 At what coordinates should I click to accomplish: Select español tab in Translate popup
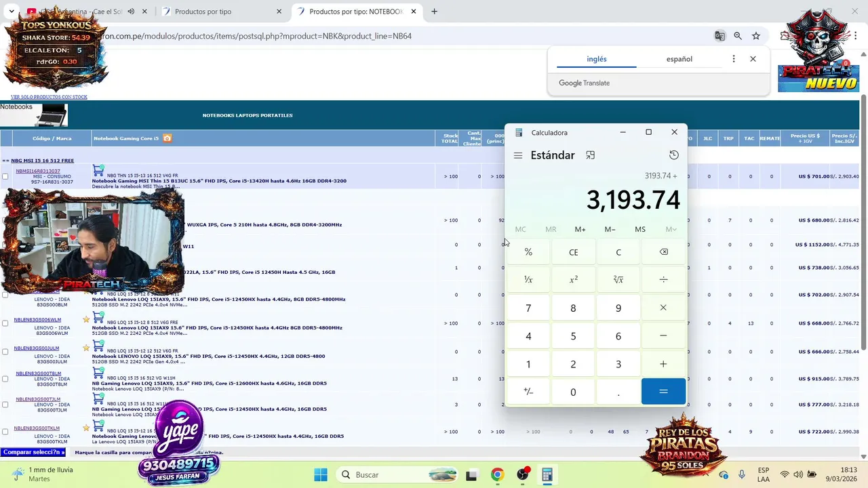(x=679, y=59)
